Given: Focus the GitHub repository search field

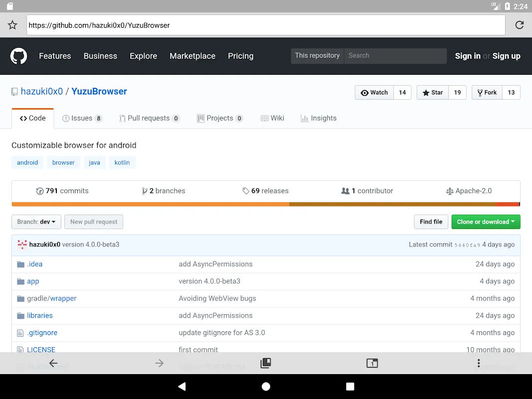Looking at the screenshot, I should 395,56.
